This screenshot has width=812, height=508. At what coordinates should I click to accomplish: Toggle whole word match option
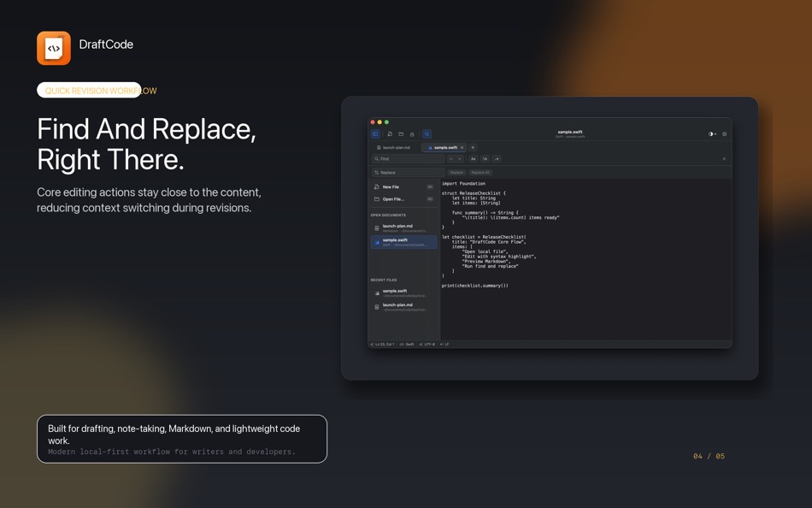485,158
